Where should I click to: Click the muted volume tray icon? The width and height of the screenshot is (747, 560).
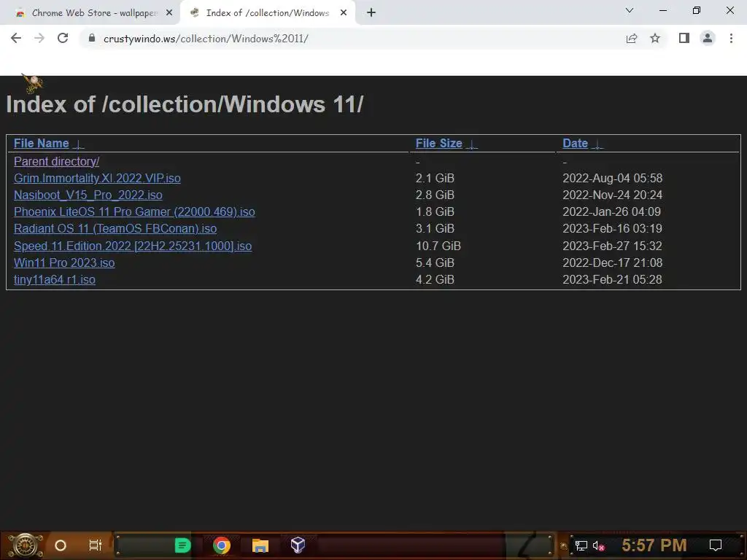598,545
